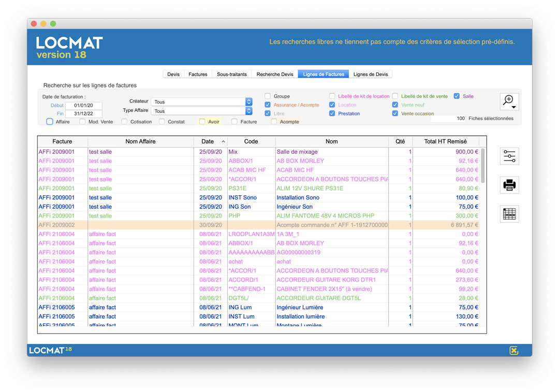This screenshot has height=392, width=559.
Task: Switch to the Lignes de Devis tab
Action: pyautogui.click(x=371, y=74)
